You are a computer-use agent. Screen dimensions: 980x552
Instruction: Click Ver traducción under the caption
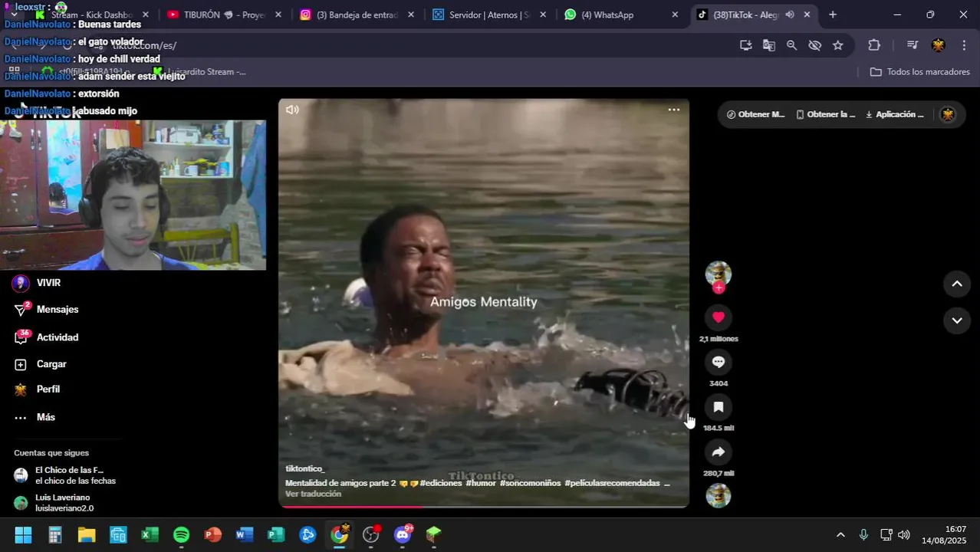pyautogui.click(x=313, y=494)
